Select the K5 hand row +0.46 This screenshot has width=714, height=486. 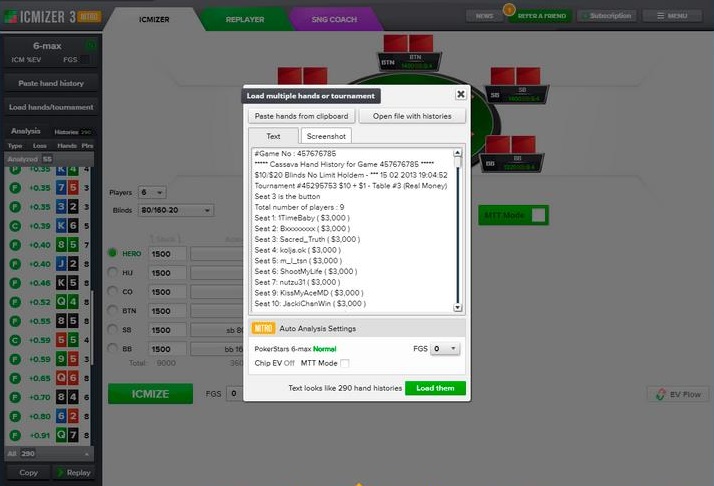(48, 283)
